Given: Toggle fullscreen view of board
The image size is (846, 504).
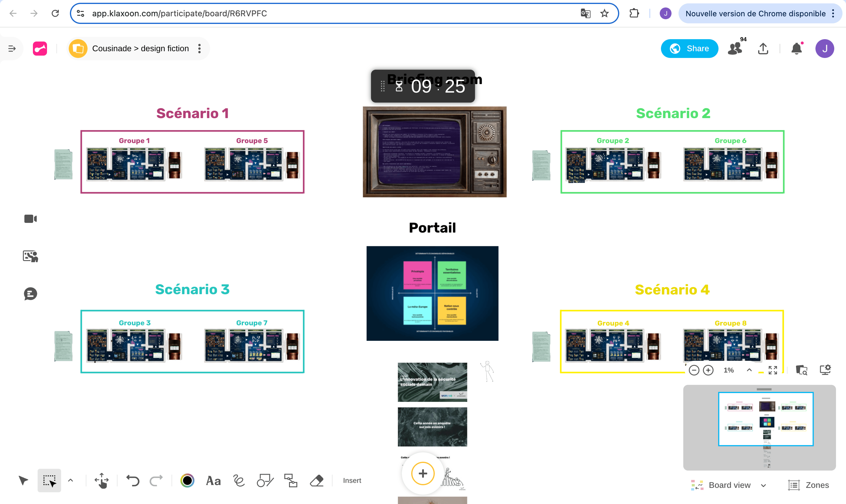Looking at the screenshot, I should pos(773,370).
